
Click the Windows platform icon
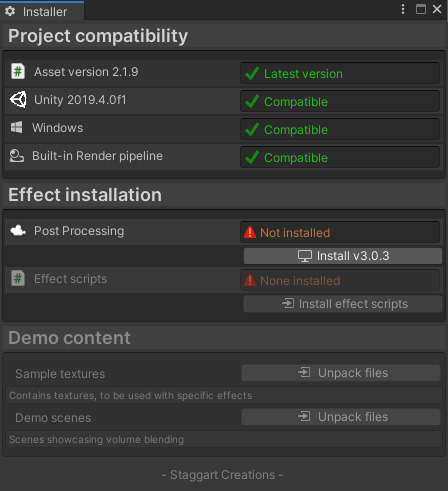[x=17, y=127]
